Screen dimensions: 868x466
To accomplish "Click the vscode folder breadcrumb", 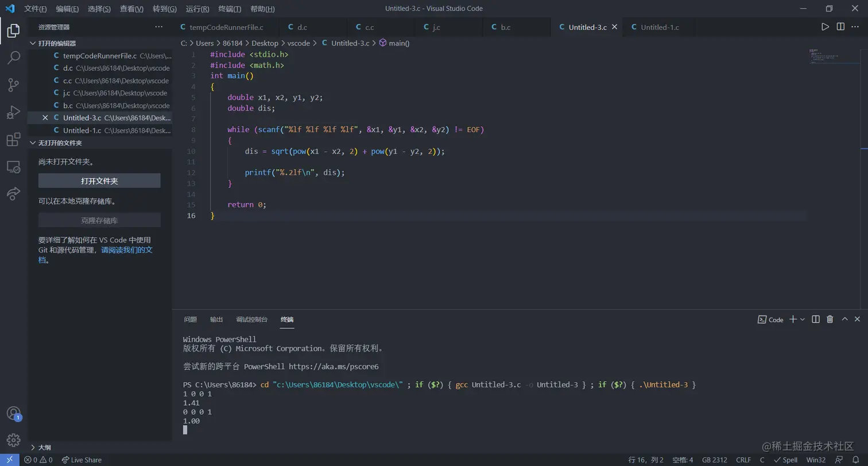I will pyautogui.click(x=299, y=43).
